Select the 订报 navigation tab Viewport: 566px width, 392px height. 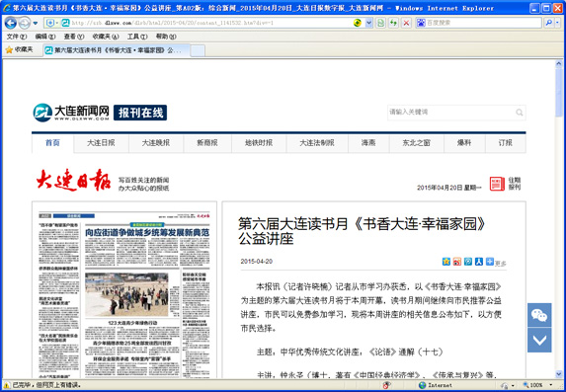point(506,143)
